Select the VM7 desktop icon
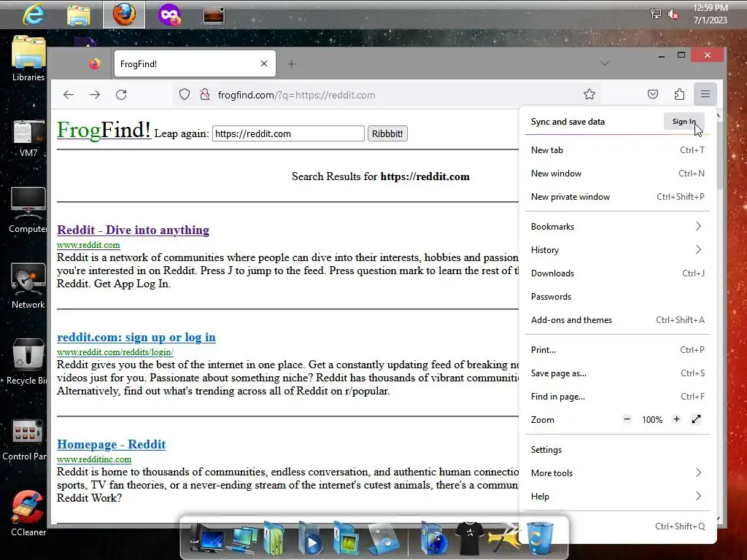 tap(28, 139)
